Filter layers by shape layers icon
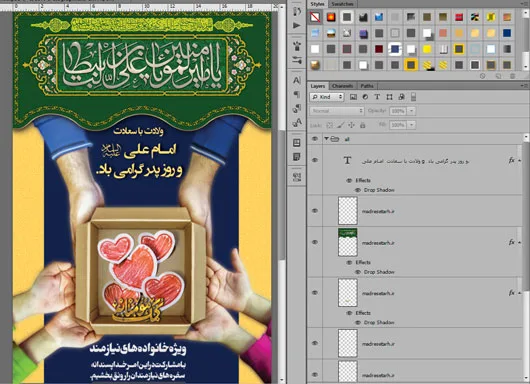This screenshot has height=384, width=530. [x=389, y=97]
